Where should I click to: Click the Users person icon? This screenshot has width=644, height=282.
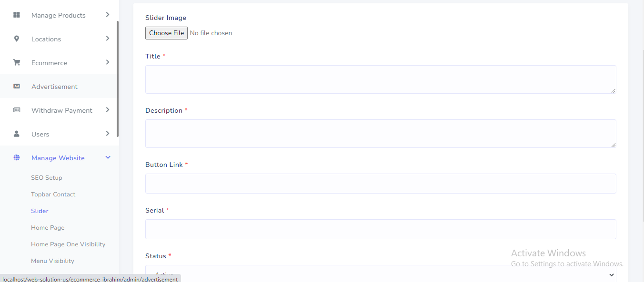click(17, 134)
